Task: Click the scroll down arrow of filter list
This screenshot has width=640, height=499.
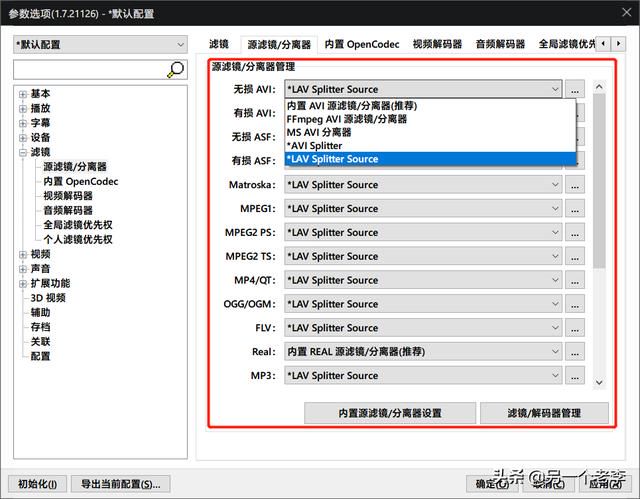Action: pos(599,383)
